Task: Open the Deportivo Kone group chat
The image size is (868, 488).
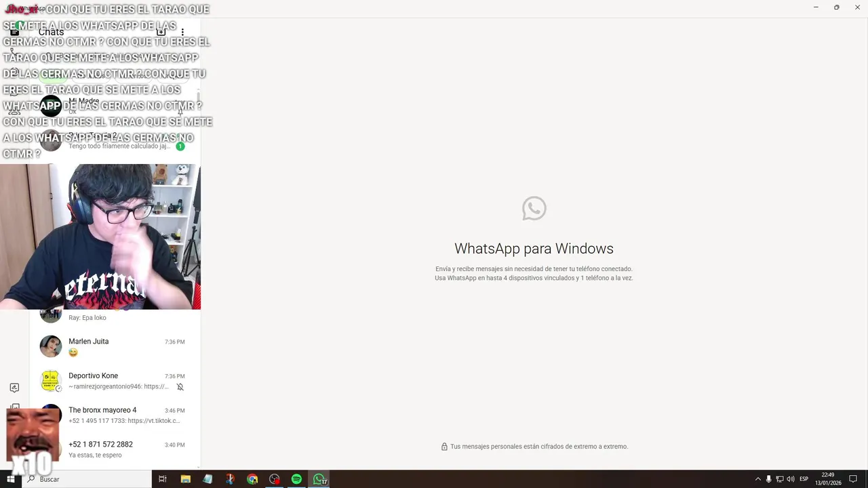Action: [x=113, y=381]
